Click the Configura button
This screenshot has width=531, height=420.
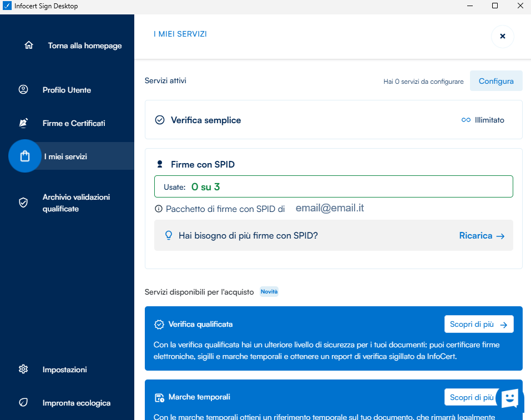point(496,81)
